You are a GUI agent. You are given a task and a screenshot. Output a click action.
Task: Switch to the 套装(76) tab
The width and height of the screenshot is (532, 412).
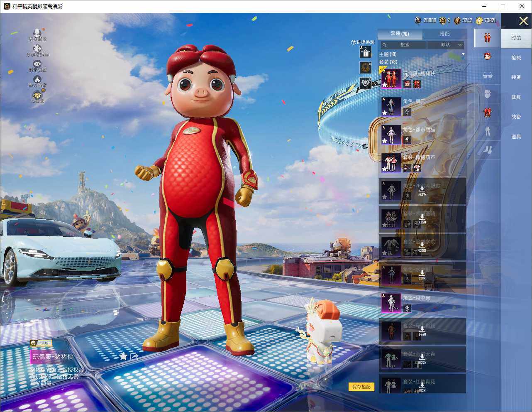pos(400,34)
